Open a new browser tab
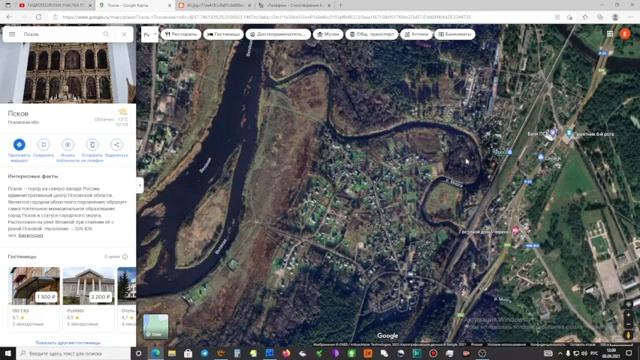 click(340, 5)
